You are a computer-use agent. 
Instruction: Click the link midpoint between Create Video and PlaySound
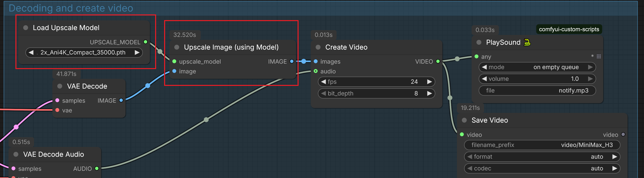(457, 59)
